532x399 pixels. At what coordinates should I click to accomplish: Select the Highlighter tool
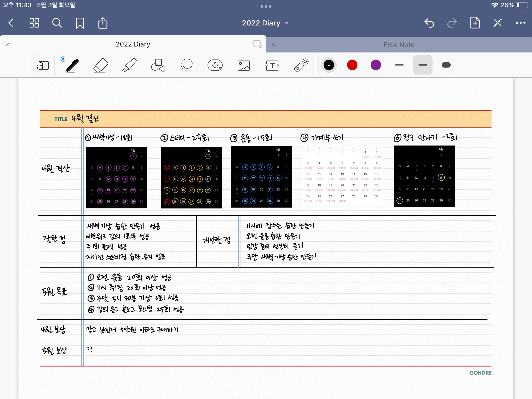pyautogui.click(x=129, y=65)
